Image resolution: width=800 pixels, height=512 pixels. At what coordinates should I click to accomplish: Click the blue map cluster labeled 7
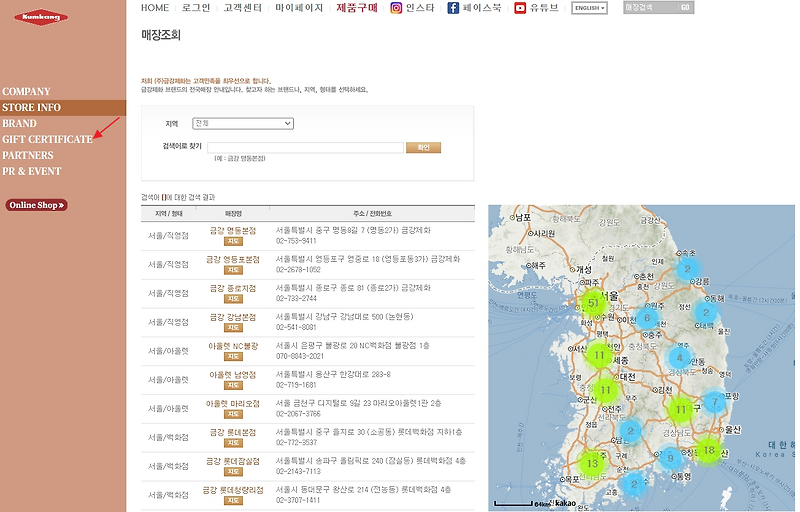click(714, 402)
